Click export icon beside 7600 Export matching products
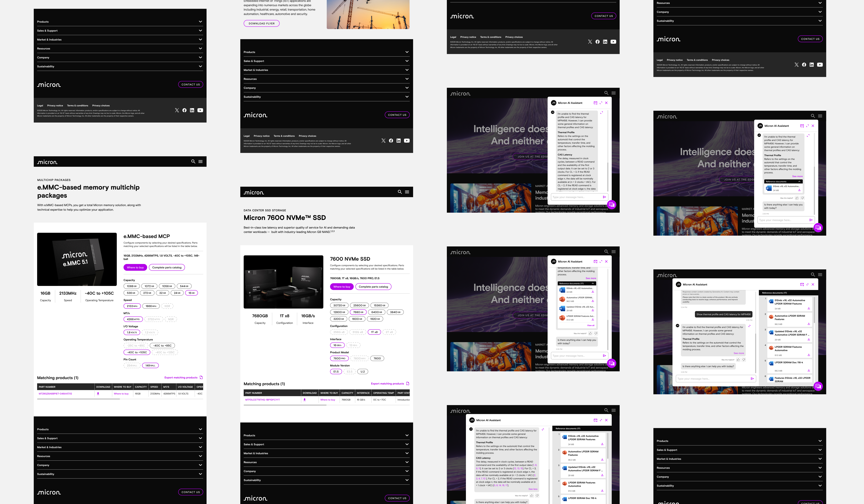 (408, 384)
